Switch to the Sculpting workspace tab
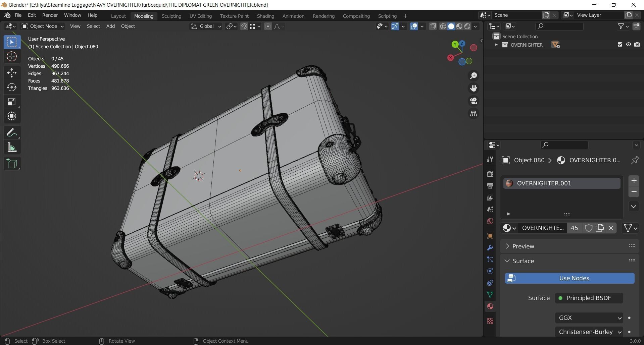The width and height of the screenshot is (644, 345). point(171,16)
